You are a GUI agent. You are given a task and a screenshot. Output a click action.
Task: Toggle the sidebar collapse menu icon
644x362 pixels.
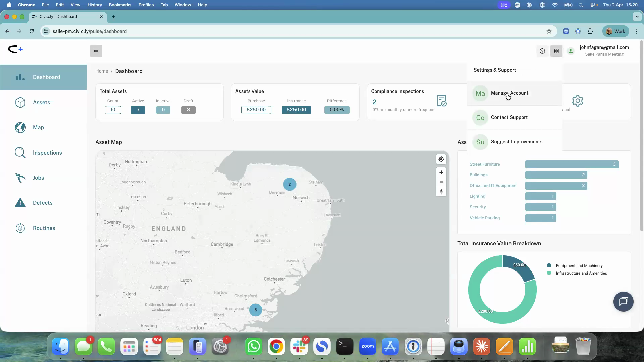coord(96,51)
